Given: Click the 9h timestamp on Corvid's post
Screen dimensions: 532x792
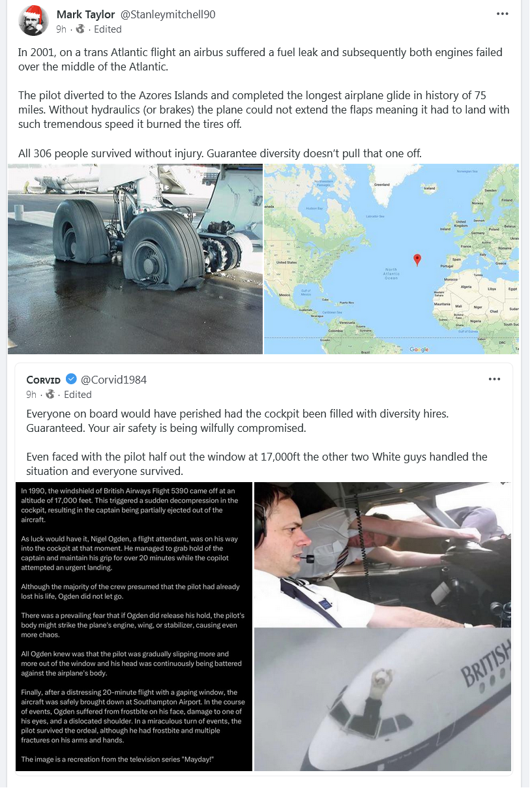Looking at the screenshot, I should (31, 395).
